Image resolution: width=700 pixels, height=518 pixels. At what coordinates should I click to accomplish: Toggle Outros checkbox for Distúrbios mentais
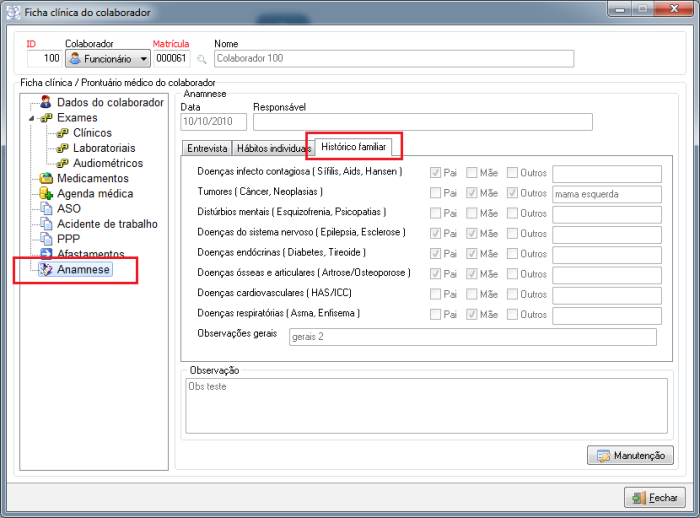(x=512, y=213)
